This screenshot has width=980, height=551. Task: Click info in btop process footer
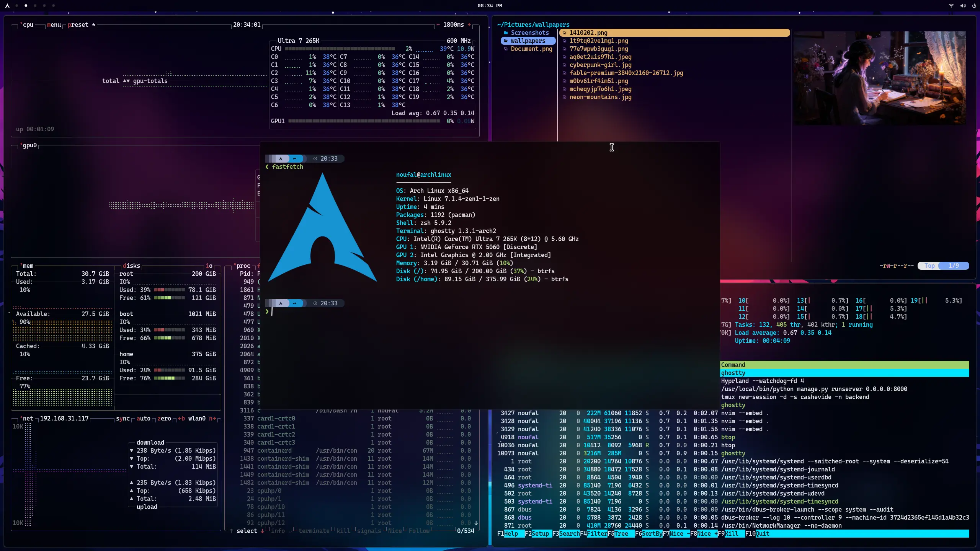(x=278, y=531)
